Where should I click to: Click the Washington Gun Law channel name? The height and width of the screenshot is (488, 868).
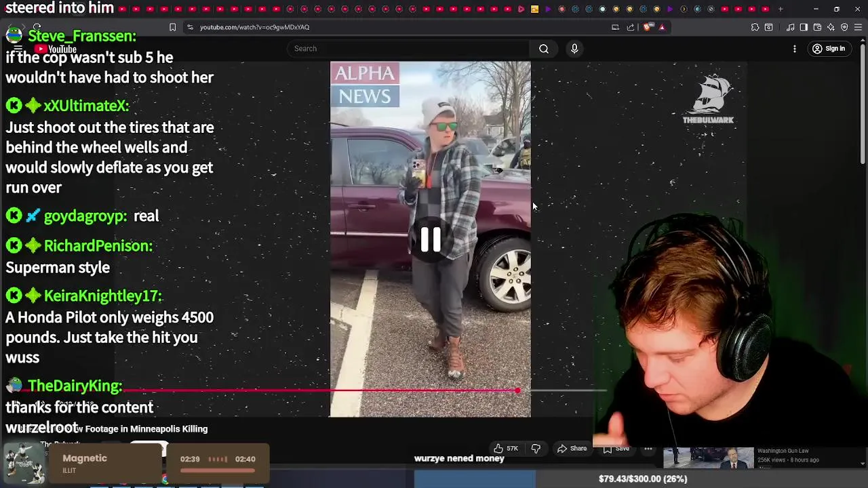pos(783,451)
